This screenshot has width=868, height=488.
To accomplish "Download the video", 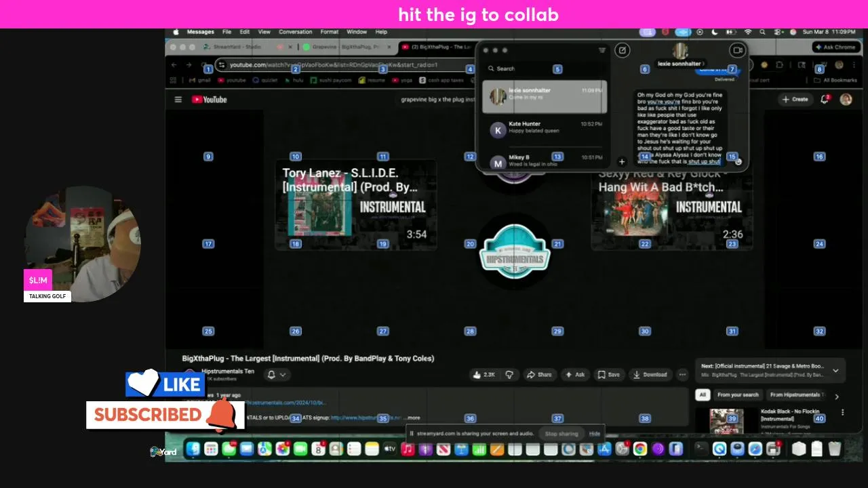I will [650, 375].
